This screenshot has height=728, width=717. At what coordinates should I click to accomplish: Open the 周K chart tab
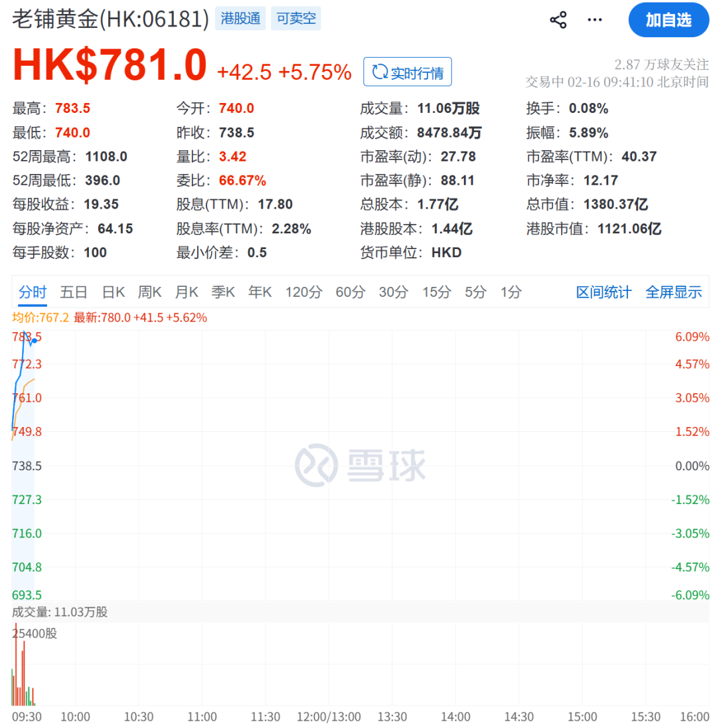click(x=149, y=292)
